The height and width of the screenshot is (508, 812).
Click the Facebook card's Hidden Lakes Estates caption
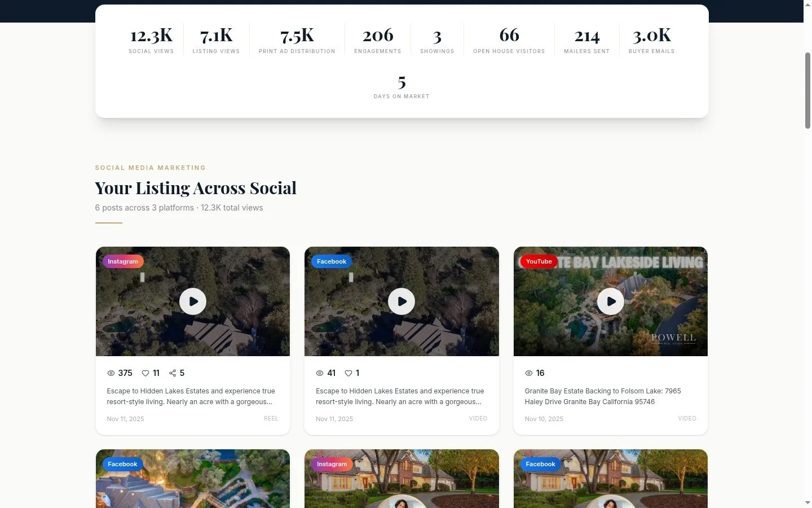coord(400,396)
